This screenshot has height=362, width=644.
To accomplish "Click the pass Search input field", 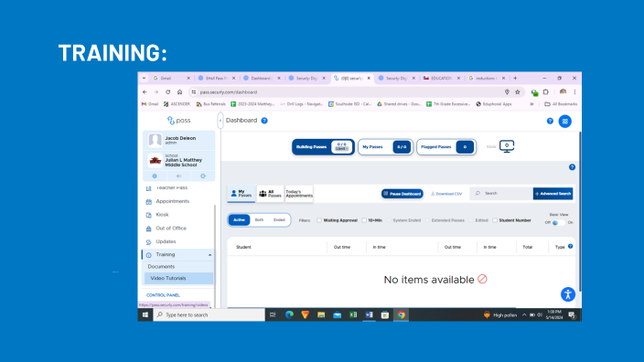I will click(x=501, y=193).
